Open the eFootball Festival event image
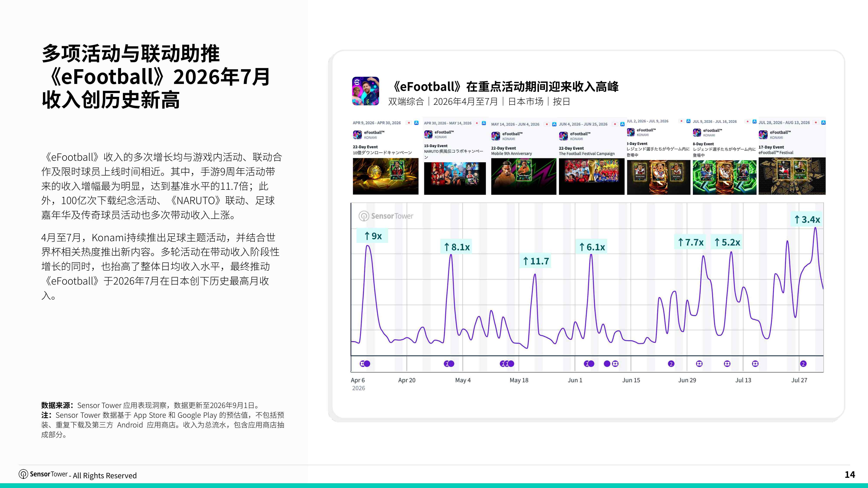The image size is (868, 488). [x=792, y=176]
